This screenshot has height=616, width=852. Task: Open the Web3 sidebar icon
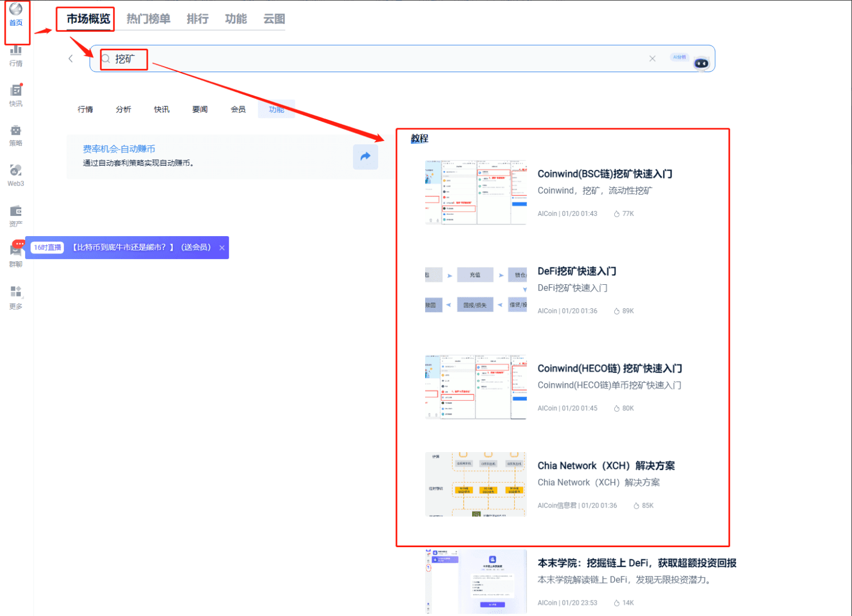click(x=16, y=170)
